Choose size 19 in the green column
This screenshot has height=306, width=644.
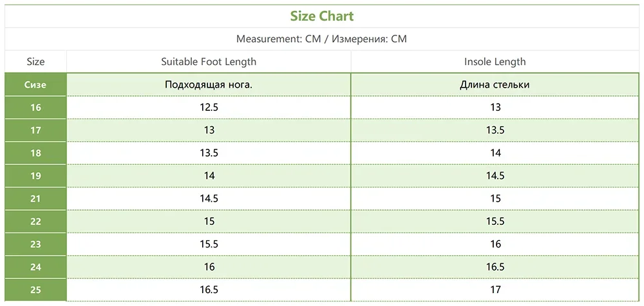35,175
